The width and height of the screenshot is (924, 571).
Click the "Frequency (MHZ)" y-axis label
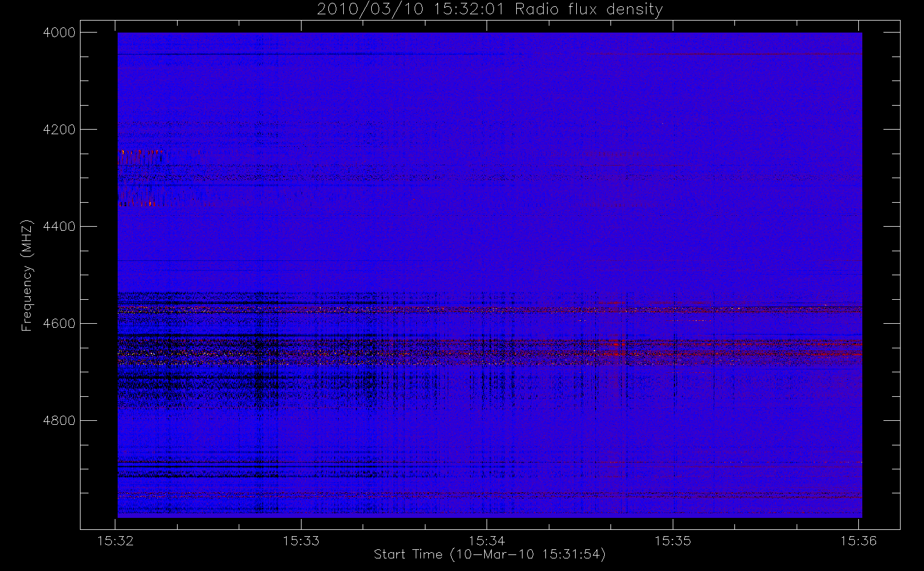tap(27, 275)
